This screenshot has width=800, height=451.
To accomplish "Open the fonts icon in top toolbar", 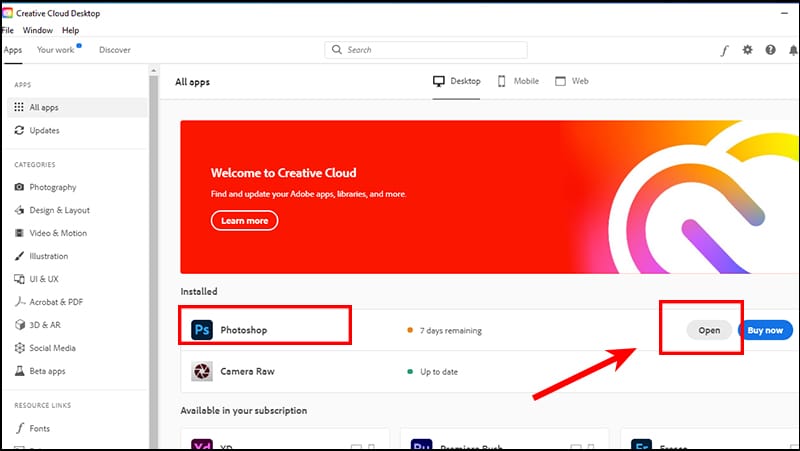I will 724,50.
